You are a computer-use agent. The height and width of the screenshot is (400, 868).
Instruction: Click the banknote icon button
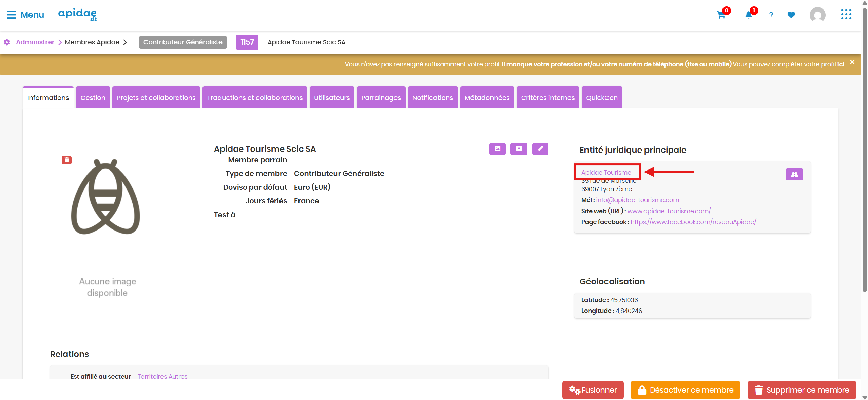[x=519, y=149]
